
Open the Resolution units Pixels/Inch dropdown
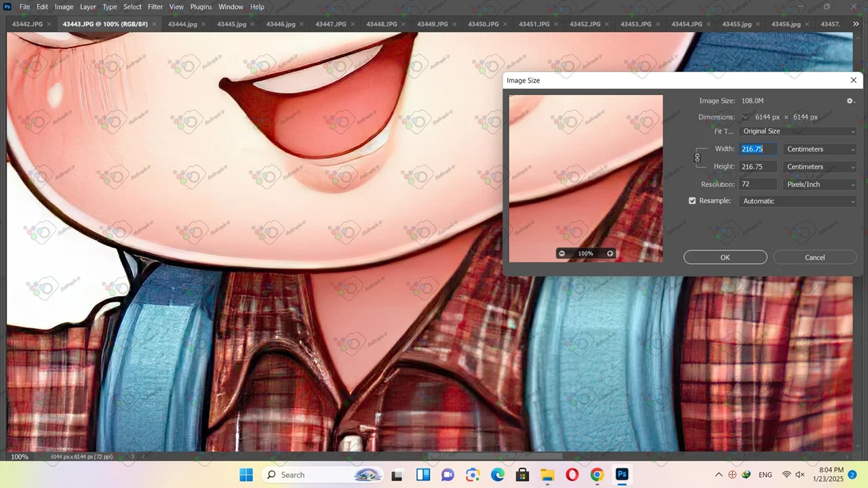(820, 184)
